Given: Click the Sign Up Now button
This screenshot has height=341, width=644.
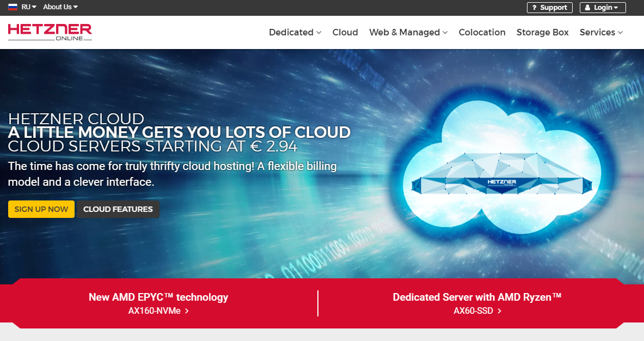Looking at the screenshot, I should pyautogui.click(x=41, y=209).
